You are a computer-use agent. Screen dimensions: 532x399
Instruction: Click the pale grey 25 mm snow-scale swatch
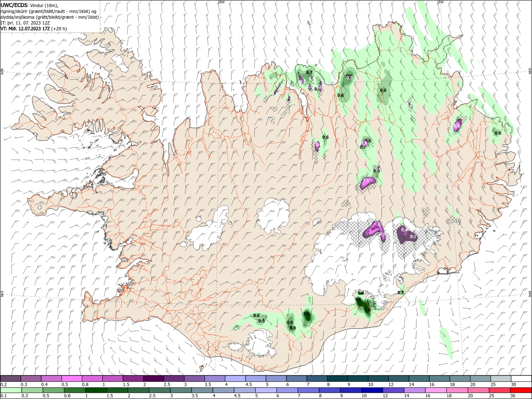(x=500, y=379)
